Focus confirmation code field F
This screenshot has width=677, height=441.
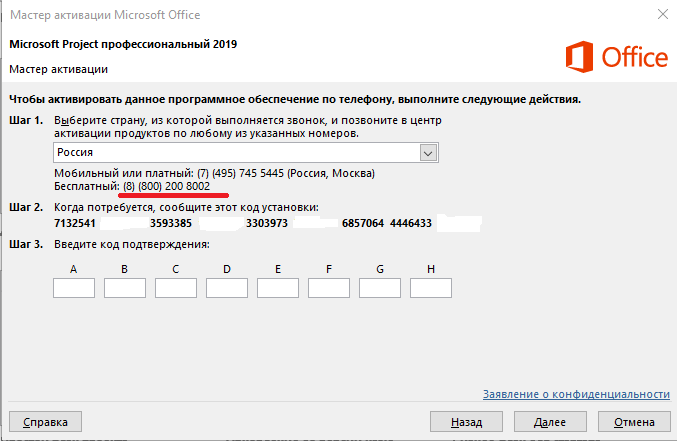tap(329, 288)
